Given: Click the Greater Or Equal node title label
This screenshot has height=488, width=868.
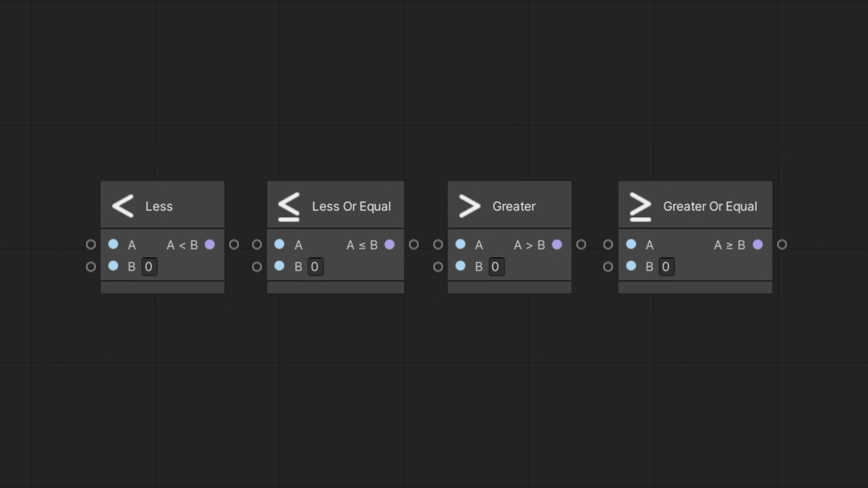Looking at the screenshot, I should [710, 206].
